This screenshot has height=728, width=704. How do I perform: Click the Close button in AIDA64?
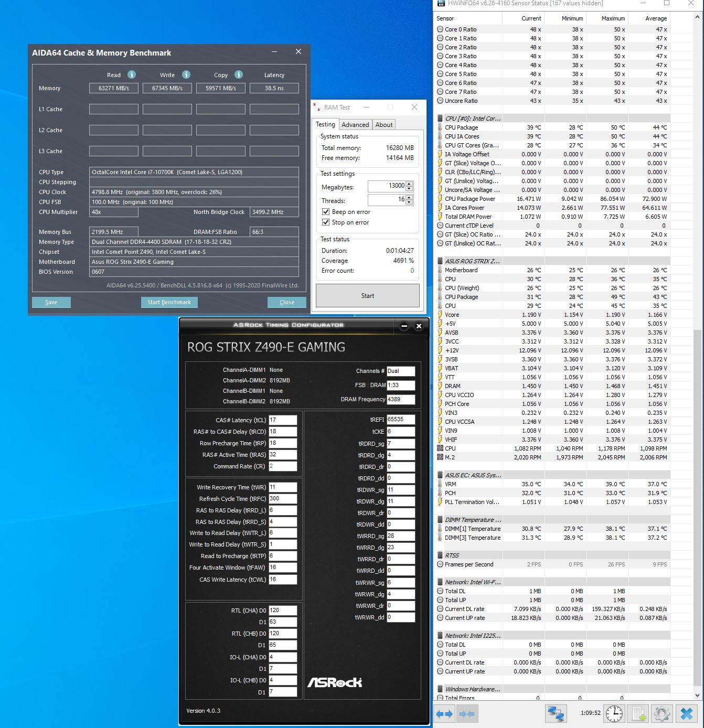pos(286,302)
